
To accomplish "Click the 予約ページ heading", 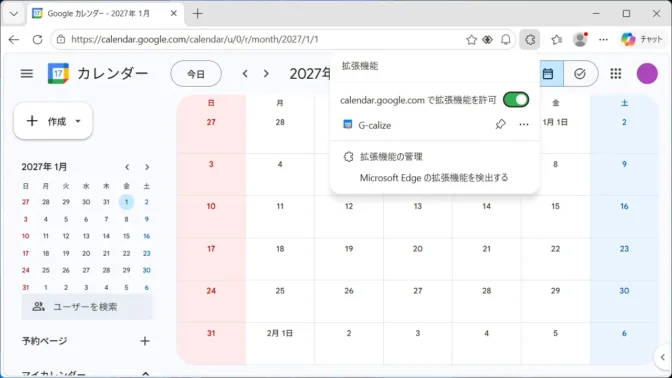I will click(45, 341).
